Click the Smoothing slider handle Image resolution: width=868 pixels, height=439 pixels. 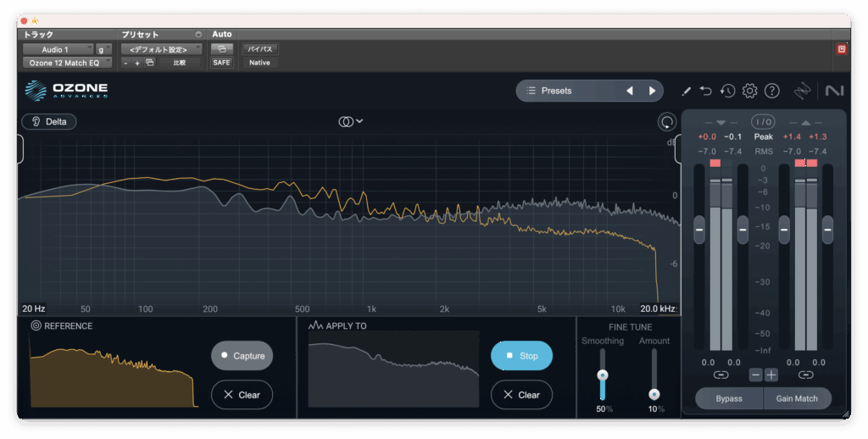tap(603, 375)
